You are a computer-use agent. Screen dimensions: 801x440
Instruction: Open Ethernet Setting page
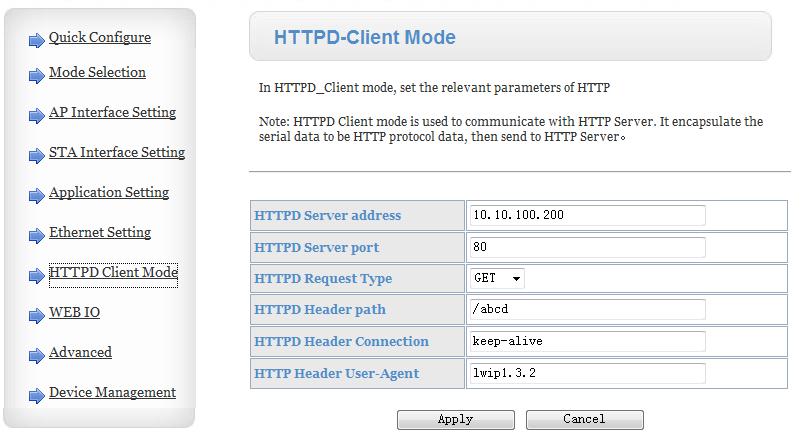pyautogui.click(x=100, y=232)
